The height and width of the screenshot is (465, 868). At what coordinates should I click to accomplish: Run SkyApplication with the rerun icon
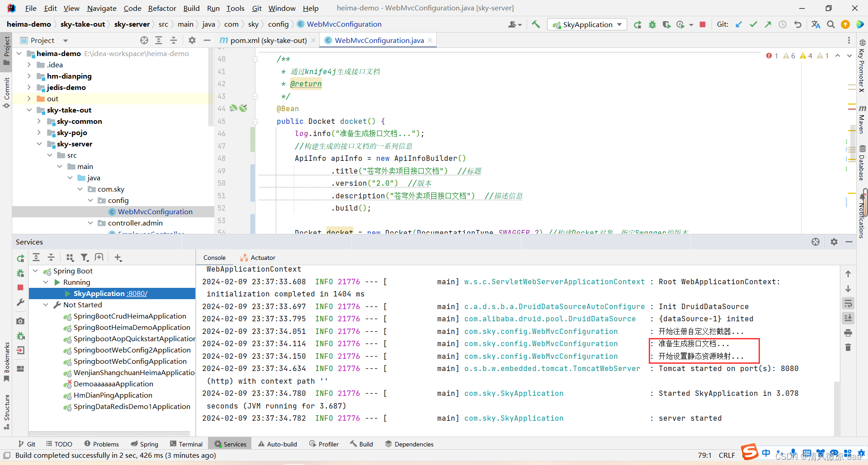tap(637, 24)
